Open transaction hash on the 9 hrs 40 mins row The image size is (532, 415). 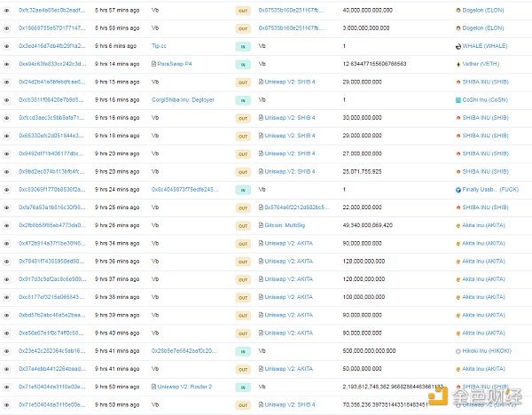coord(52,333)
